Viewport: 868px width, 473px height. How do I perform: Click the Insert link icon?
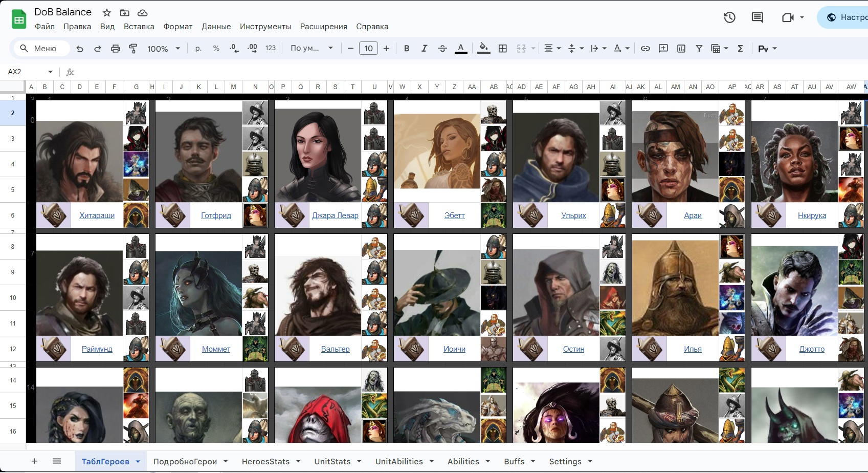click(646, 49)
